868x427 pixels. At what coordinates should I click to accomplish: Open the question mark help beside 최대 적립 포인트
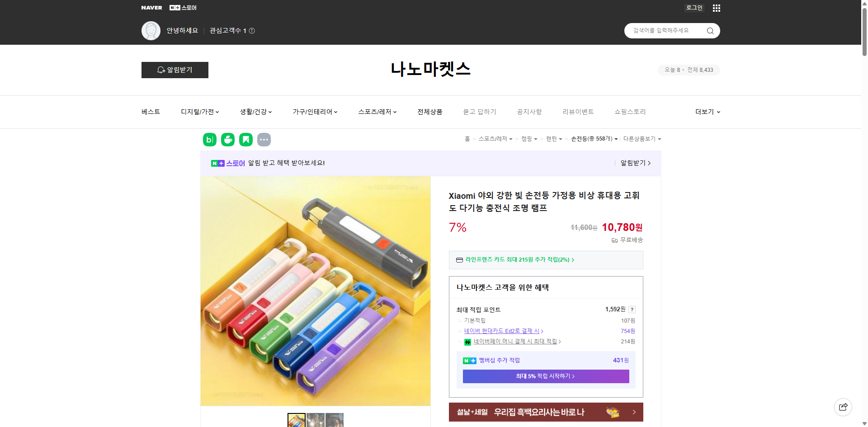(632, 310)
